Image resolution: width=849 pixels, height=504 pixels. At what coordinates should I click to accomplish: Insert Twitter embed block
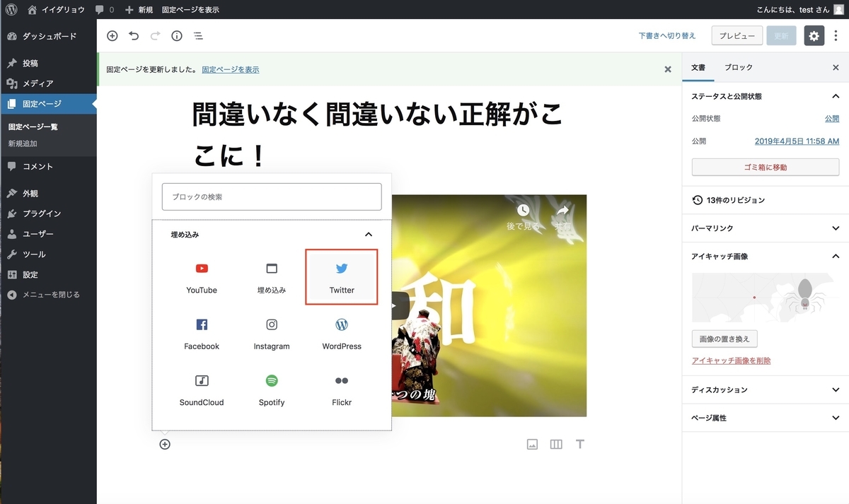pos(342,277)
